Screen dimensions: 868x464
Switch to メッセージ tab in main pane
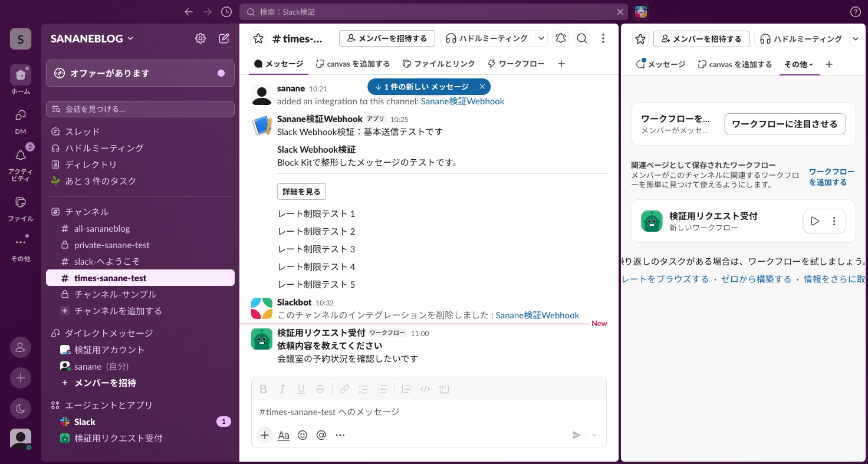click(278, 64)
